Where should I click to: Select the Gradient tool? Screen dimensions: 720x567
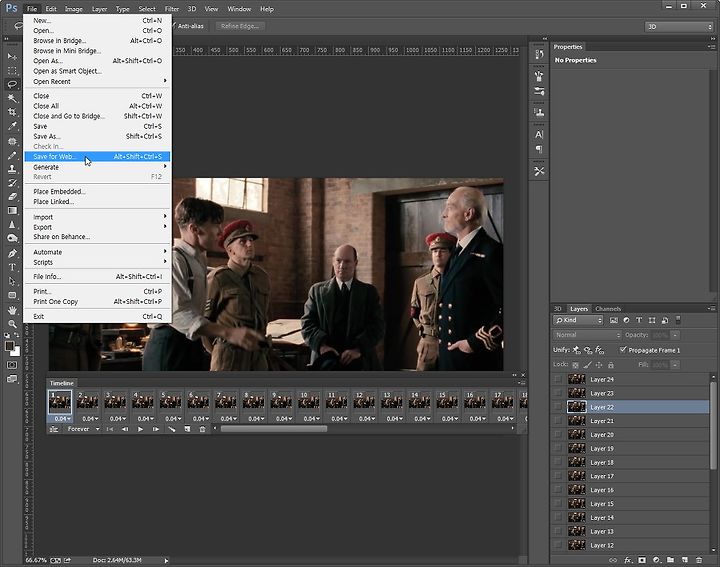point(12,211)
